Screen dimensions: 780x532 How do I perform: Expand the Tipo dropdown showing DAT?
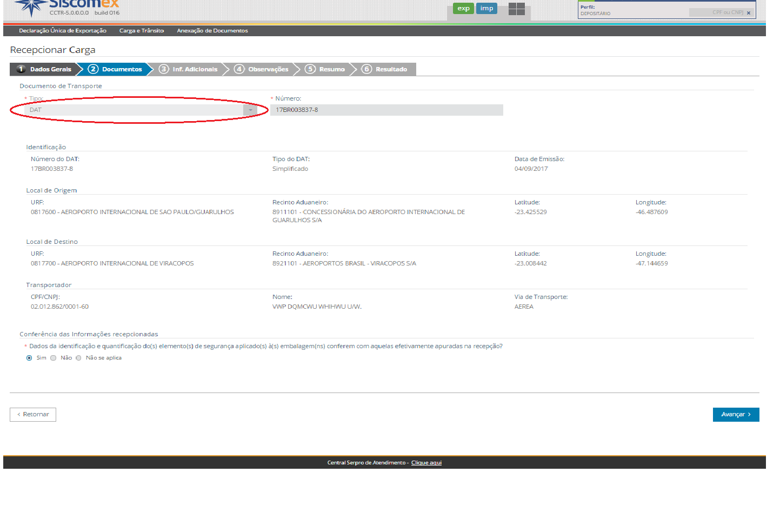[x=250, y=110]
